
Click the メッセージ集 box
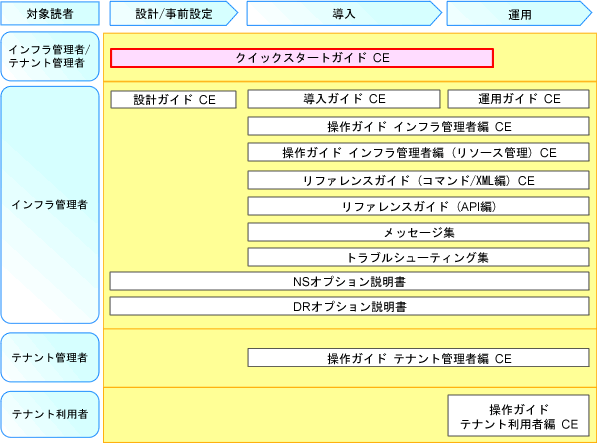click(418, 232)
